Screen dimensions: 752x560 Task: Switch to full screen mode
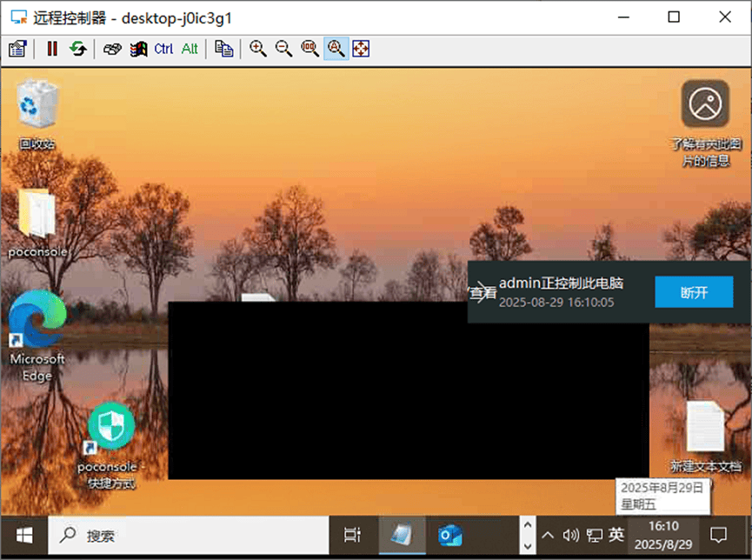coord(361,49)
